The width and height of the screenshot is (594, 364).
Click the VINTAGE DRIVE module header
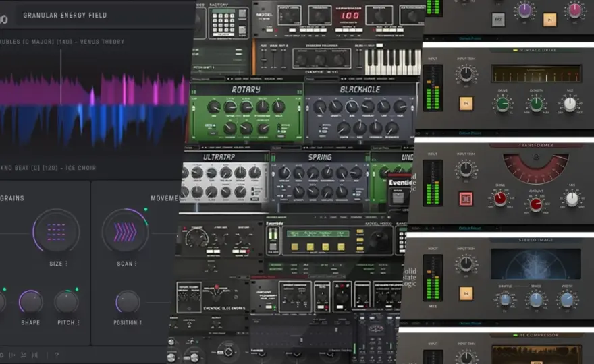click(x=535, y=50)
